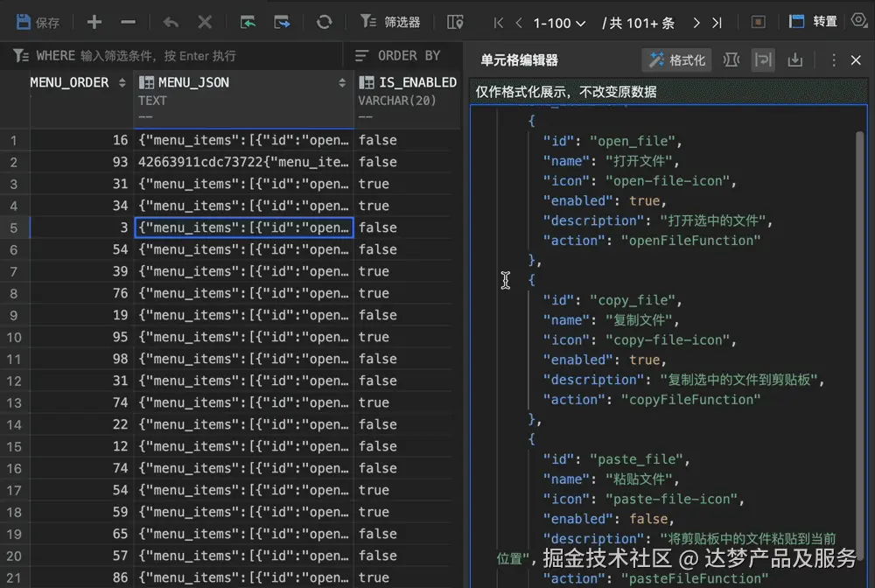875x588 pixels.
Task: Delete row using the minus icon
Action: pyautogui.click(x=128, y=22)
